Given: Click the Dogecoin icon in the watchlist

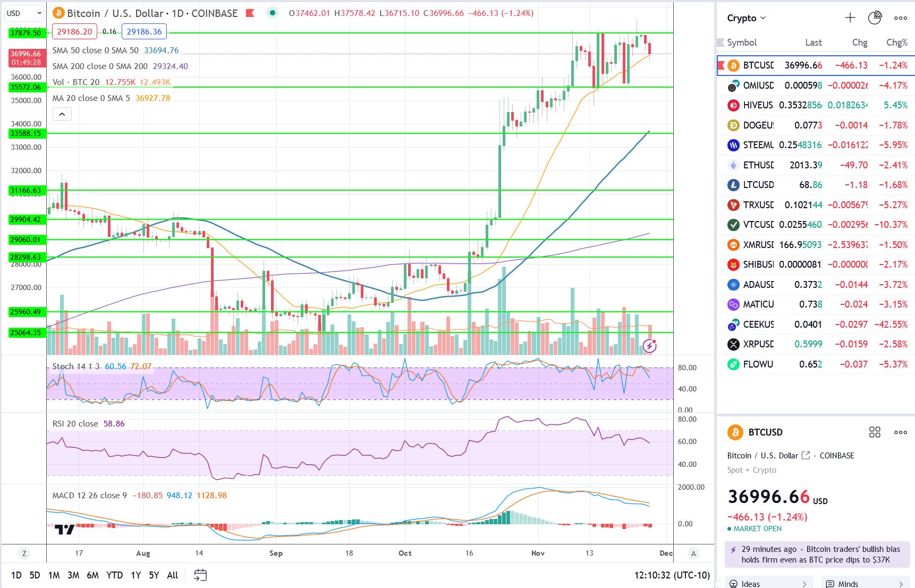Looking at the screenshot, I should (x=733, y=125).
